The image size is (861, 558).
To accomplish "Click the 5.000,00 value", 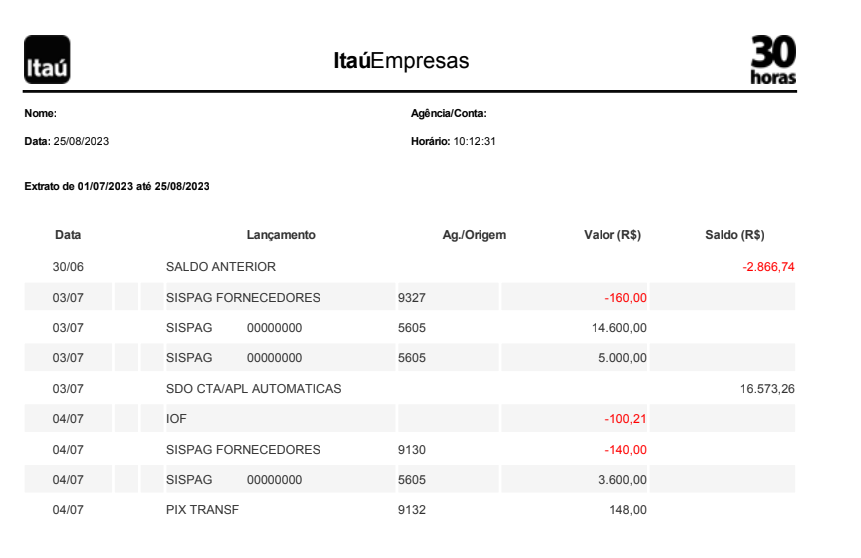I will 622,358.
